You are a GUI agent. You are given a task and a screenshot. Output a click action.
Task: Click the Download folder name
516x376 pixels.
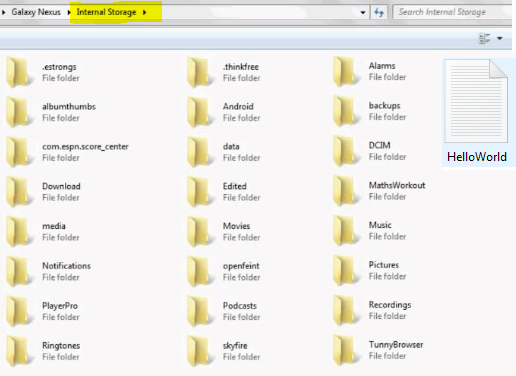click(61, 186)
